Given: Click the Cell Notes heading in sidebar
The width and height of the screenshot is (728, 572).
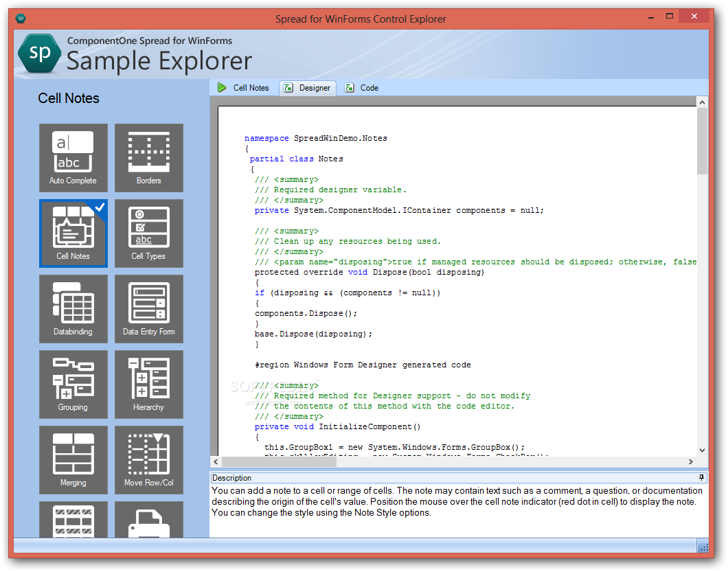Looking at the screenshot, I should (69, 98).
